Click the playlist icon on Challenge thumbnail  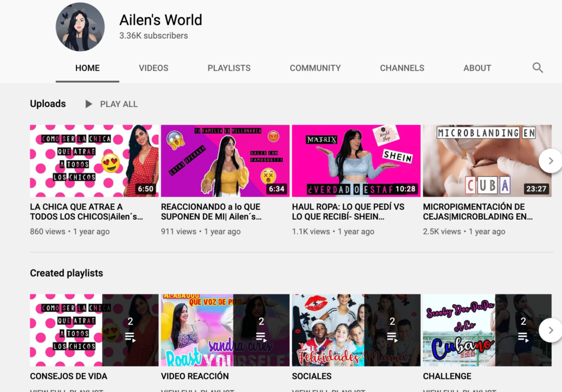click(523, 337)
